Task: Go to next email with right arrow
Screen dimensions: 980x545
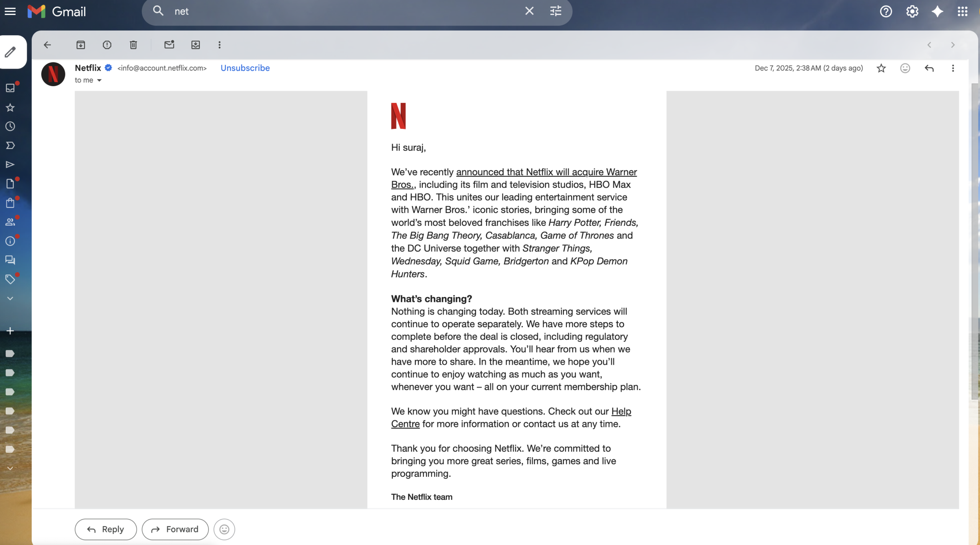Action: coord(952,45)
